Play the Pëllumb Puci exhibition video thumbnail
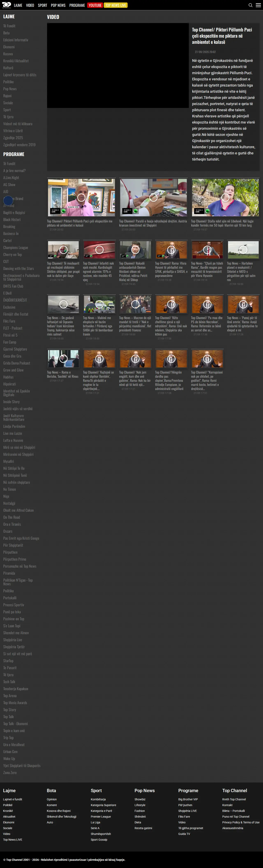This screenshot has height=868, width=263. tap(82, 197)
